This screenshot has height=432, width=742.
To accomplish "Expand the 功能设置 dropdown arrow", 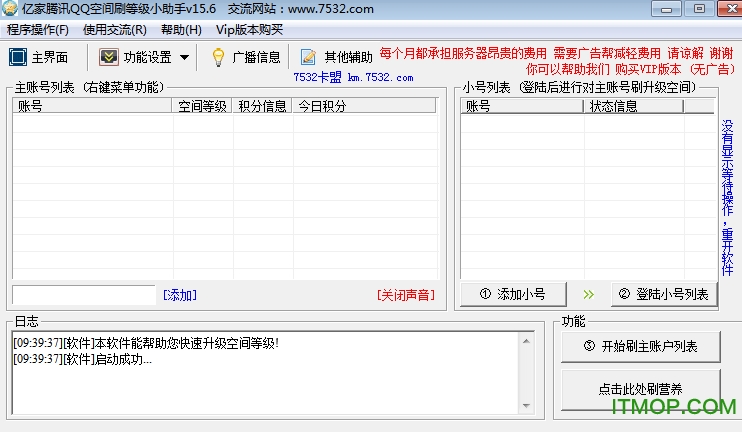I will pos(185,58).
